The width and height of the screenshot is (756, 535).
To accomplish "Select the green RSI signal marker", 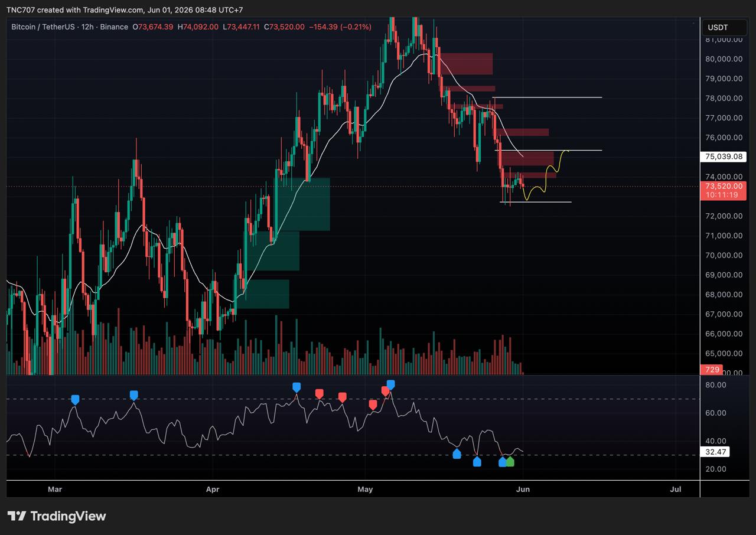I will (510, 462).
